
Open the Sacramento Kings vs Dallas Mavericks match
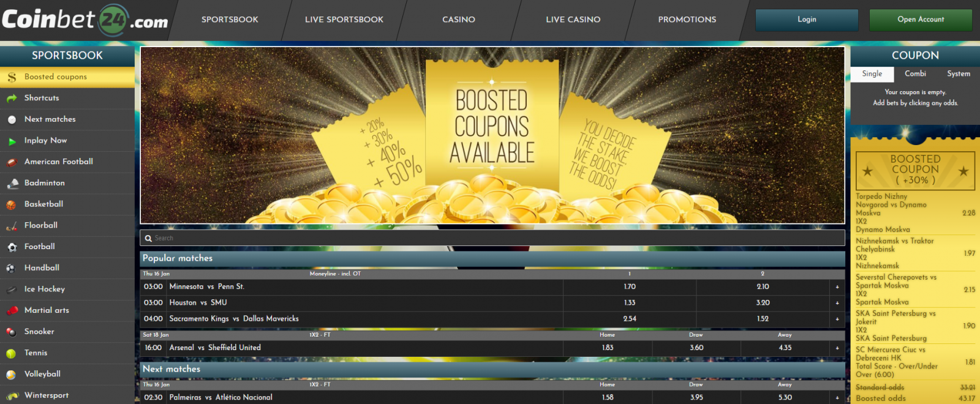coord(234,318)
